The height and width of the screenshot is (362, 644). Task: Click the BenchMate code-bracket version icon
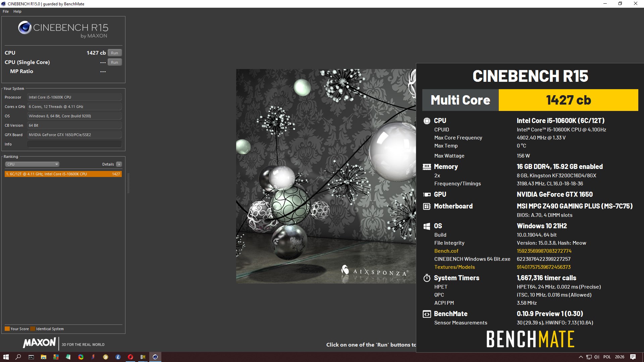point(427,314)
